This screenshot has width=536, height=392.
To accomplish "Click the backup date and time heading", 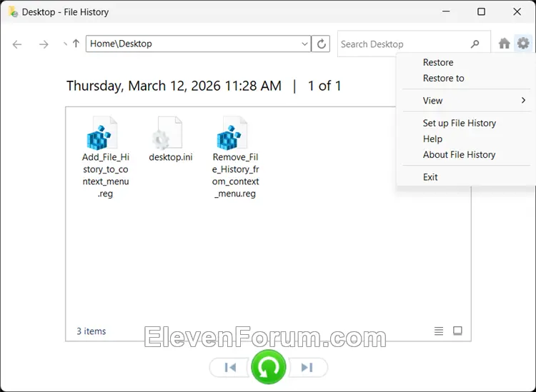I will click(x=174, y=86).
